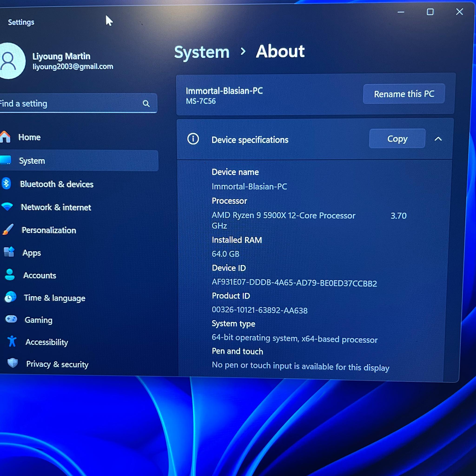Click the Product ID value 00326-10121-63892-AA638

(259, 310)
